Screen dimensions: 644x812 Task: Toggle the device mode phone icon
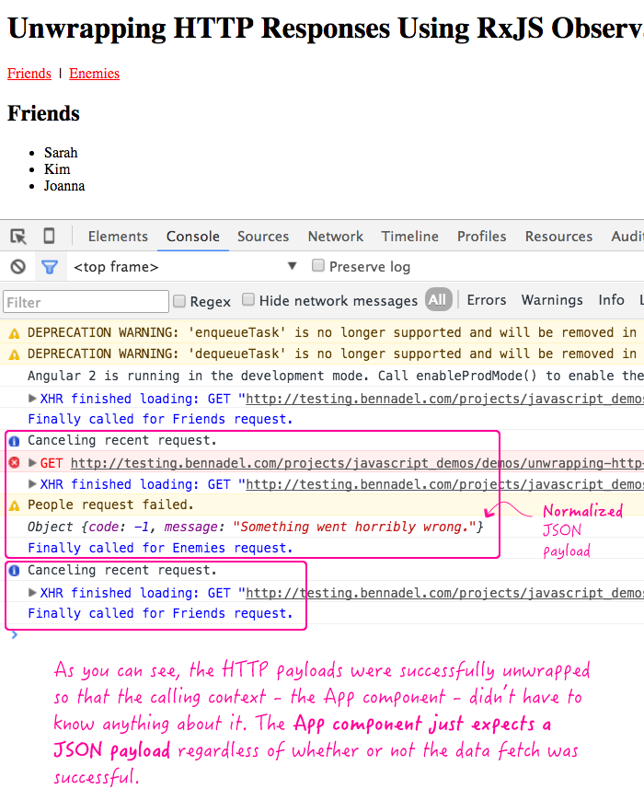pyautogui.click(x=49, y=236)
